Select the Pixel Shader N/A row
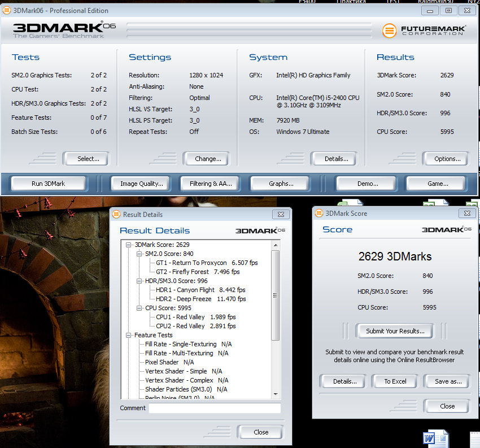 (169, 362)
